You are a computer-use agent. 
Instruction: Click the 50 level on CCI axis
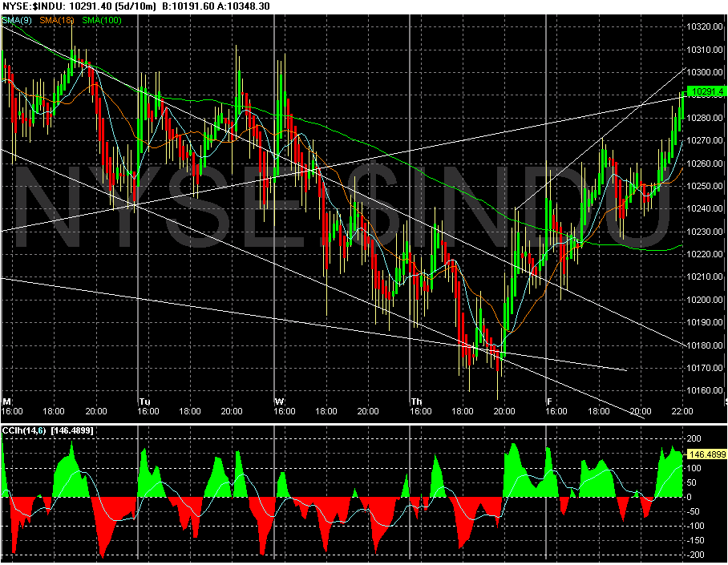(x=692, y=482)
